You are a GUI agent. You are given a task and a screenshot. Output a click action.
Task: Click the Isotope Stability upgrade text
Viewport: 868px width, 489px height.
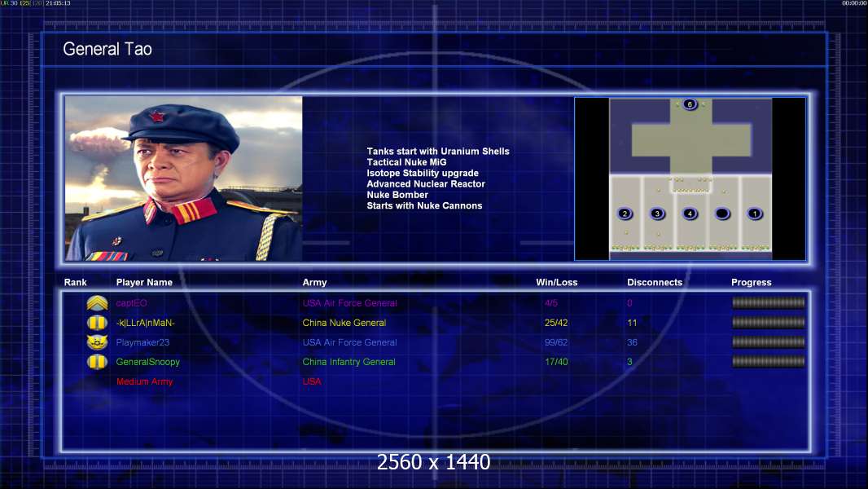click(x=423, y=173)
